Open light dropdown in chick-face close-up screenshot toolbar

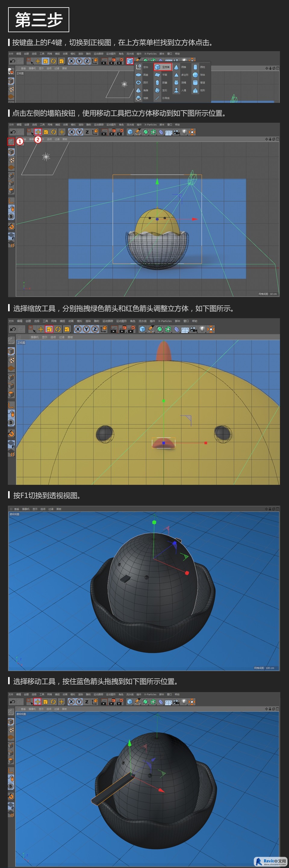(202, 329)
